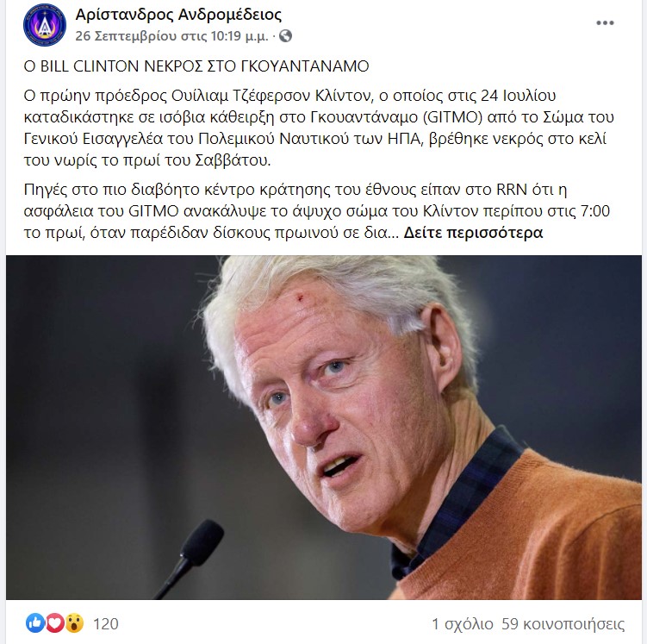This screenshot has width=647, height=644.
Task: Click the public globe privacy icon
Action: (x=285, y=36)
